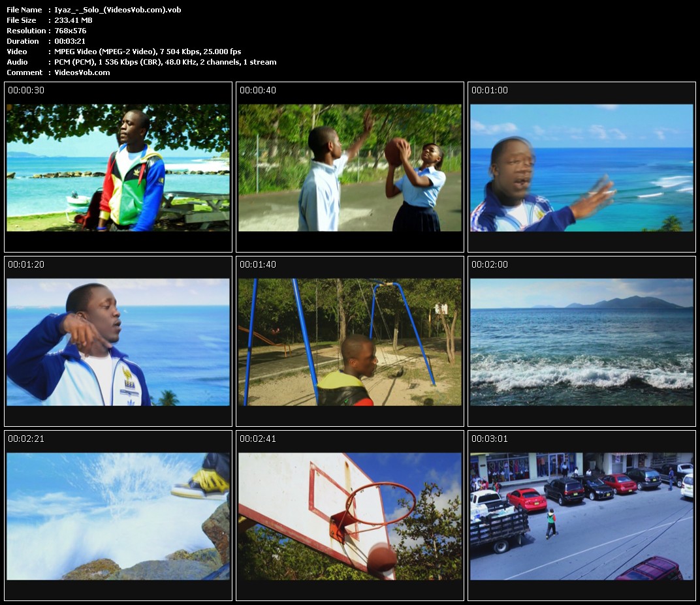Open the swing set thumbnail at 00:01:40
700x605 pixels.
350,342
